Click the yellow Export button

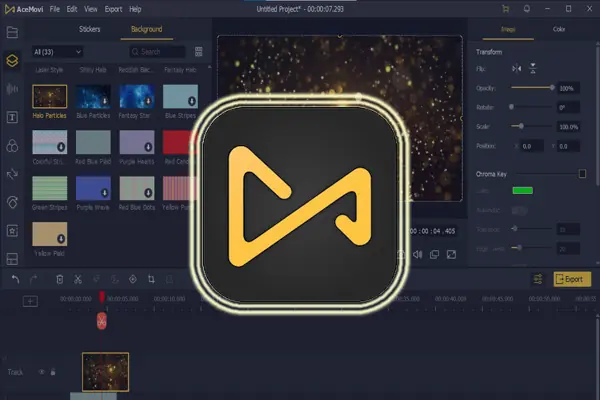coord(572,279)
